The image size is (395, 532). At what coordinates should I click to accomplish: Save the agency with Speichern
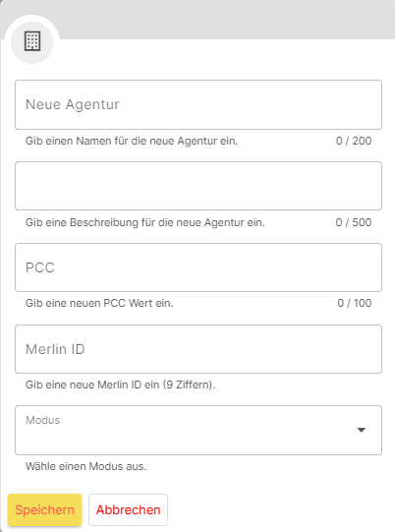(x=45, y=510)
